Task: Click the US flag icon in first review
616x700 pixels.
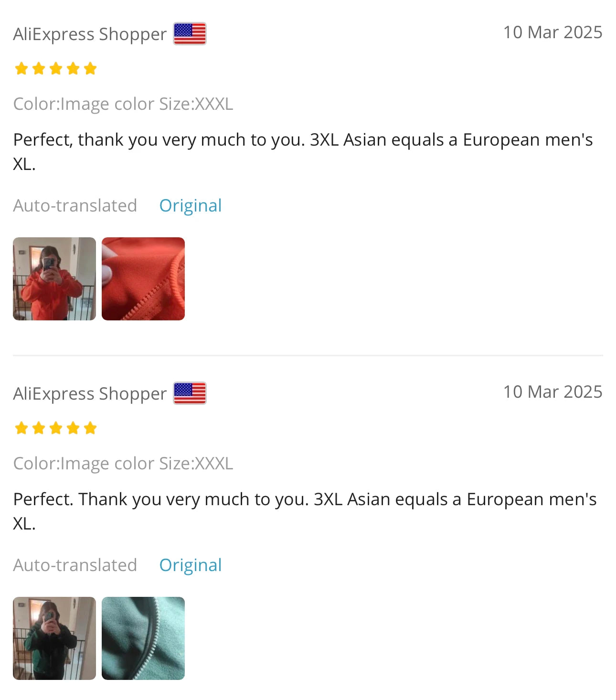Action: point(190,34)
